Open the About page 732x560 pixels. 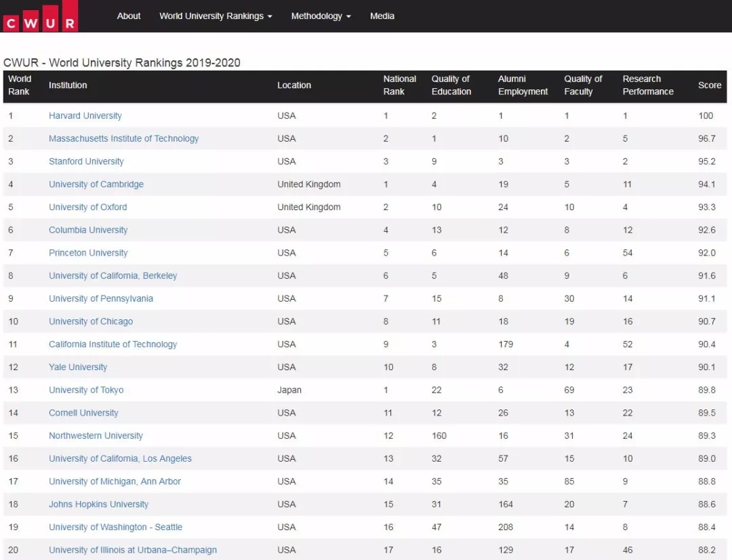pyautogui.click(x=129, y=16)
